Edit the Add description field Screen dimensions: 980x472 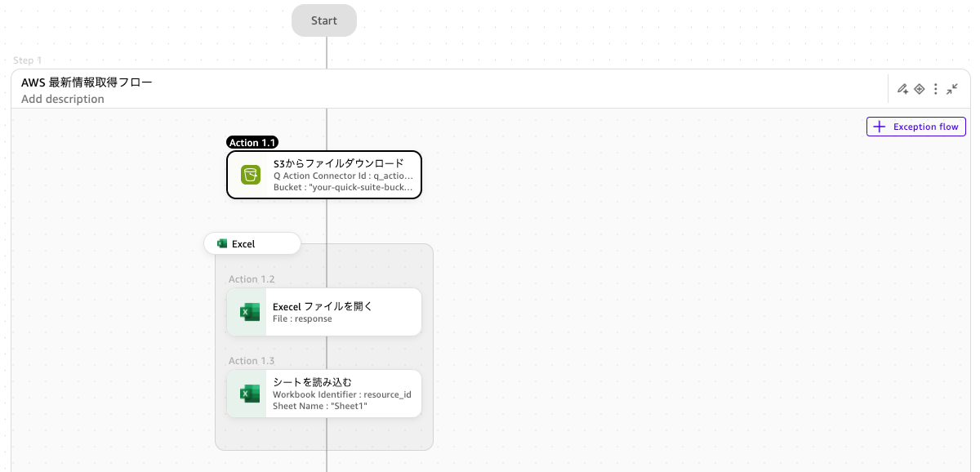point(63,99)
